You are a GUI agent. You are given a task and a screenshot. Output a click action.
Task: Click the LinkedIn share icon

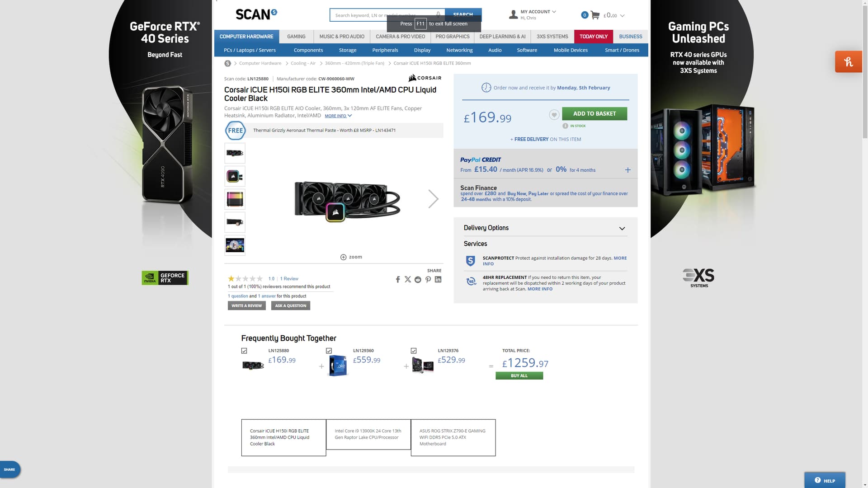coord(438,280)
